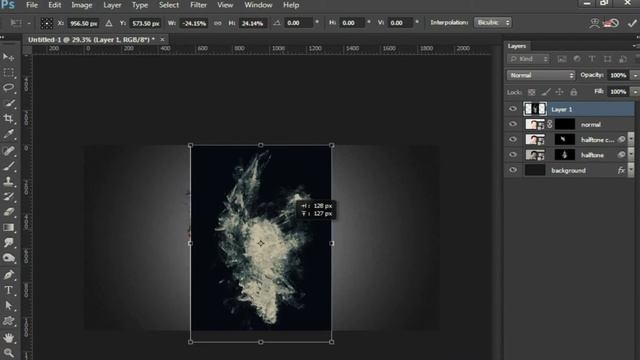This screenshot has height=360, width=640.
Task: Click the Photoshop Ps logo
Action: point(8,5)
